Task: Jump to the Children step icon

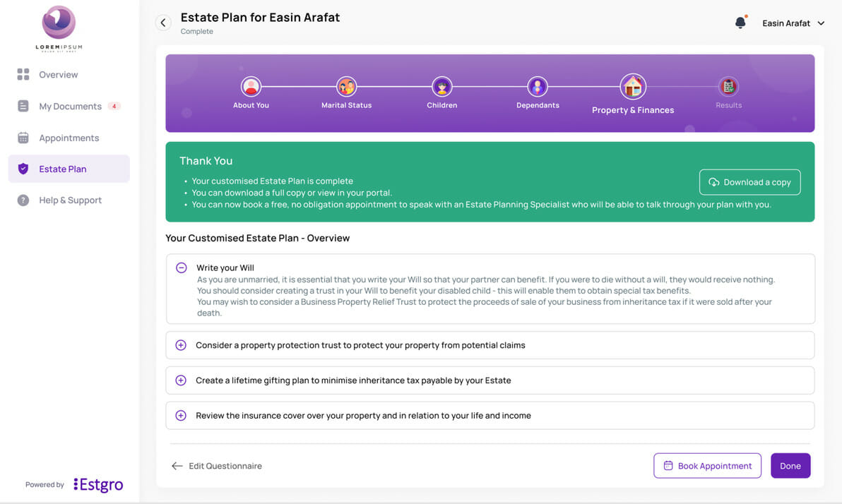Action: point(442,86)
